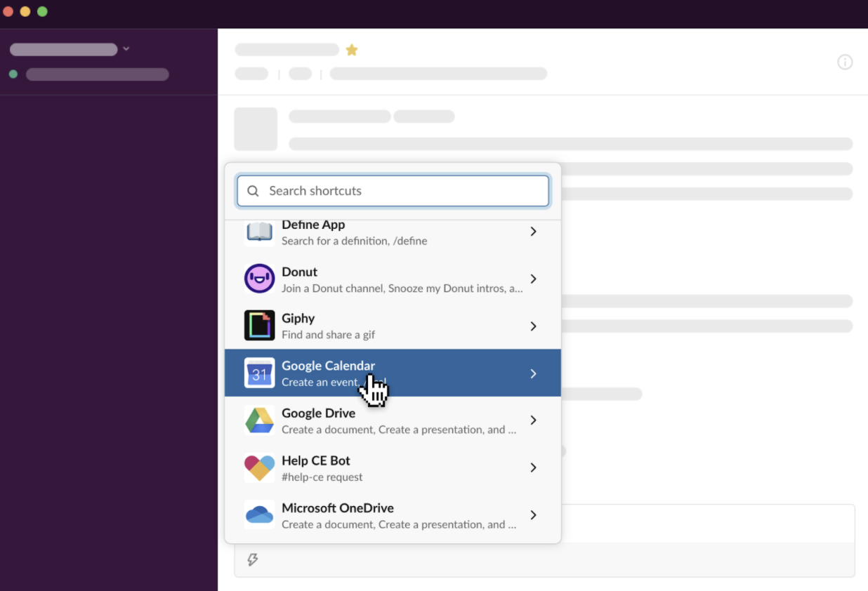Select the Microsoft OneDrive menu entry

[392, 515]
